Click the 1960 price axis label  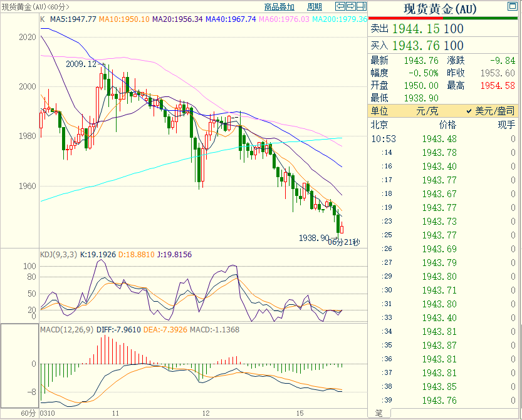click(28, 186)
